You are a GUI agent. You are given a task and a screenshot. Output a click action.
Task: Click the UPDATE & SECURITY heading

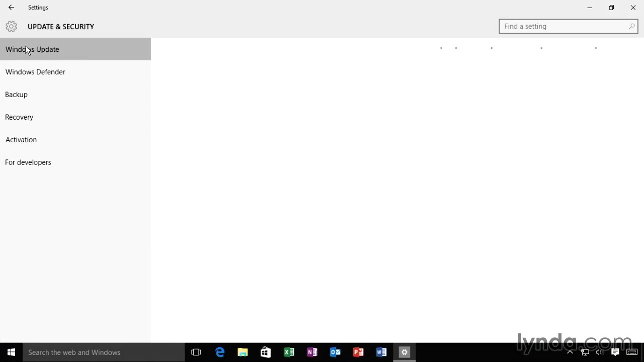[x=61, y=27]
